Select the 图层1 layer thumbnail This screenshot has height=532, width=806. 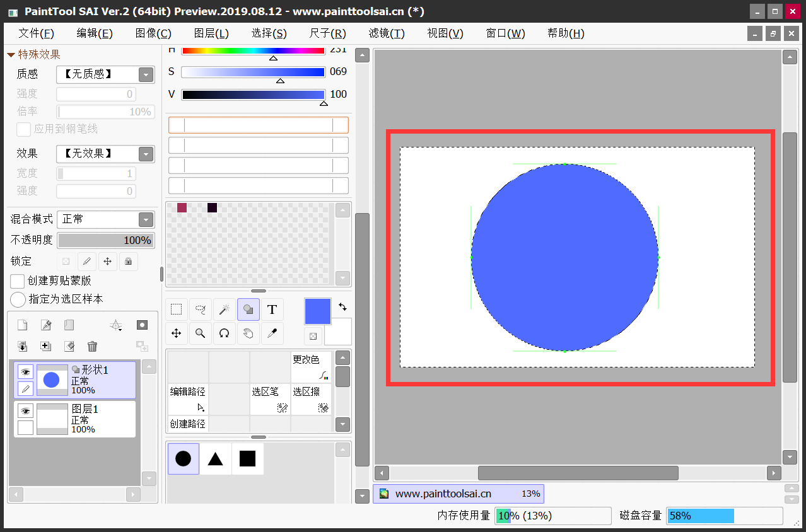click(x=52, y=419)
